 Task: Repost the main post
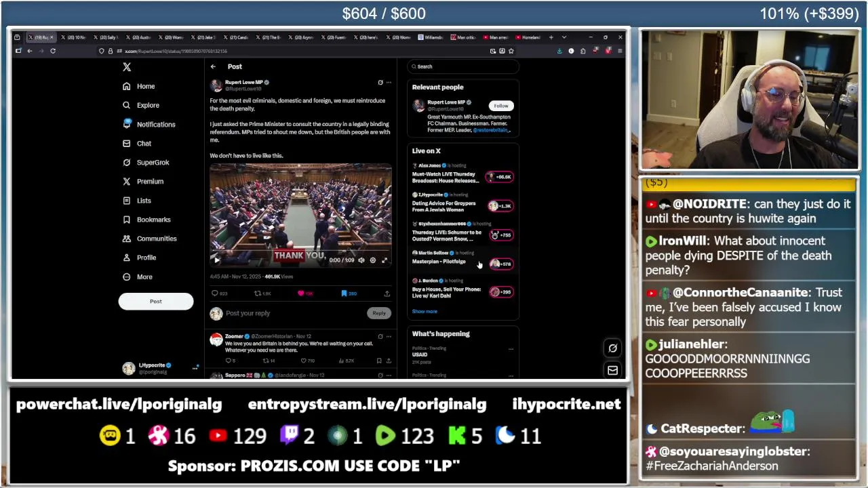258,293
